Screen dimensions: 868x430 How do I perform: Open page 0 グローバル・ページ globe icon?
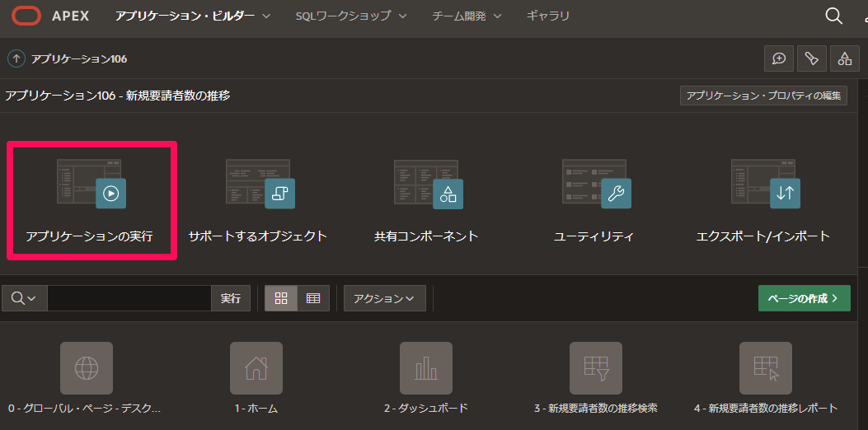[87, 368]
